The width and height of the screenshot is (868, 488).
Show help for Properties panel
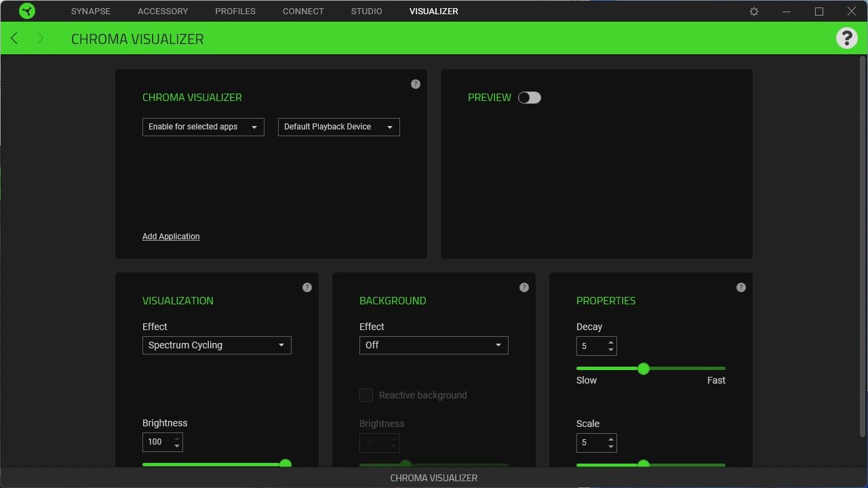(741, 287)
